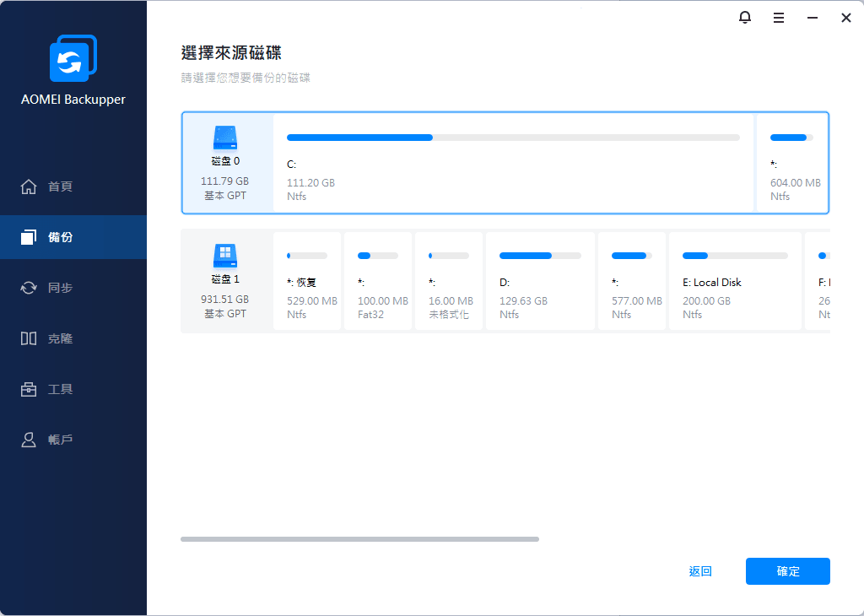Select the D: 129.63 GB partition
Viewport: 864px width, 616px height.
pyautogui.click(x=540, y=281)
